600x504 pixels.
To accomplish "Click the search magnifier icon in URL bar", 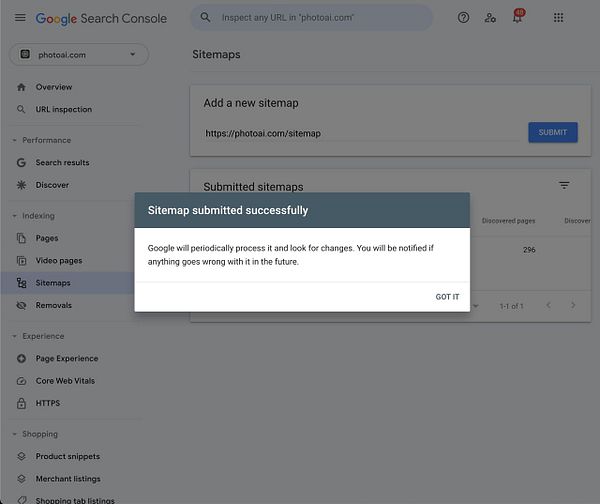I will tap(205, 17).
